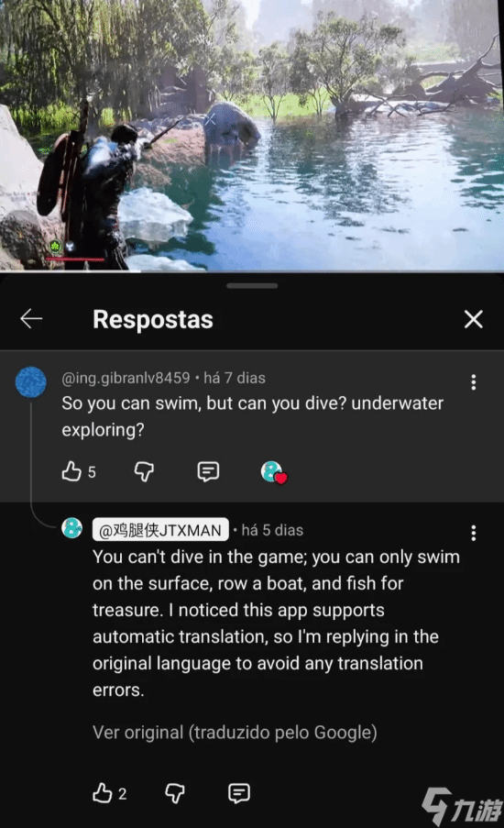Tap the creator heart badge icon

coord(274,471)
